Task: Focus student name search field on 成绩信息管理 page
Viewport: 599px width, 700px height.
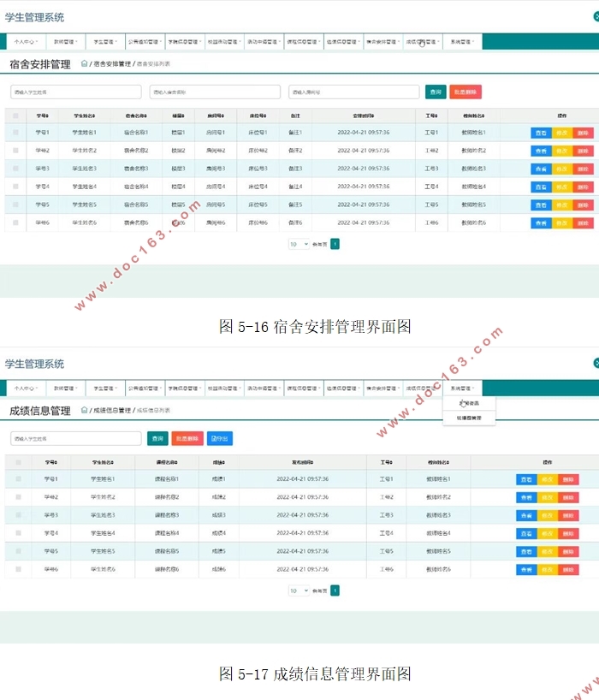Action: (x=76, y=438)
